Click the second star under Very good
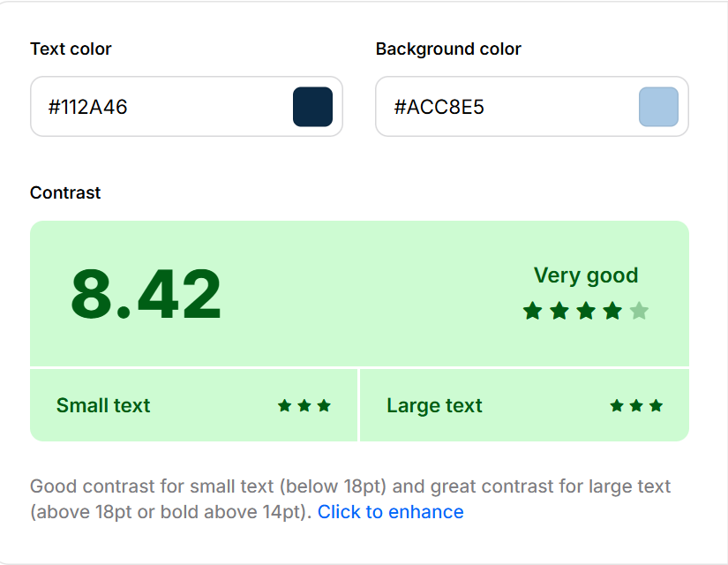The height and width of the screenshot is (565, 728). pyautogui.click(x=559, y=311)
